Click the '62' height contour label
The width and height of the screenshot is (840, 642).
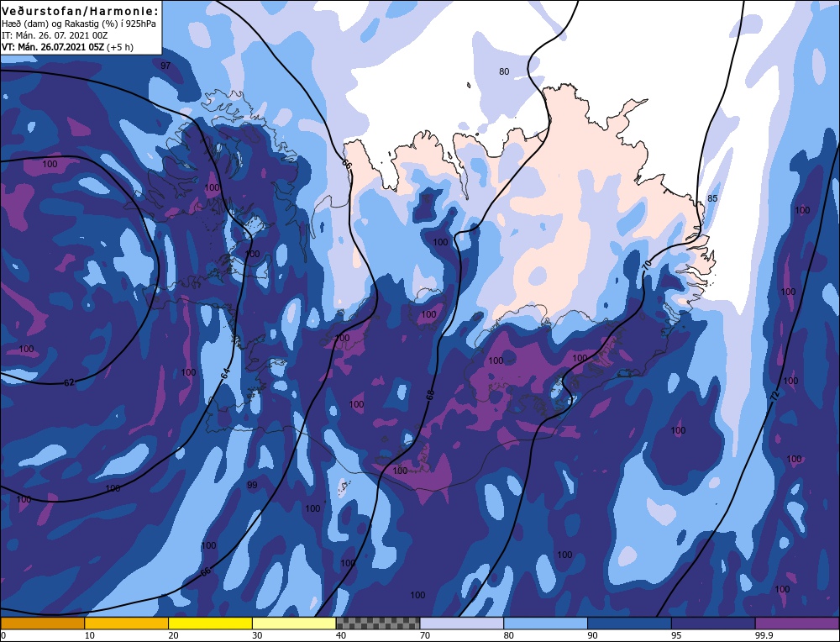pos(69,382)
